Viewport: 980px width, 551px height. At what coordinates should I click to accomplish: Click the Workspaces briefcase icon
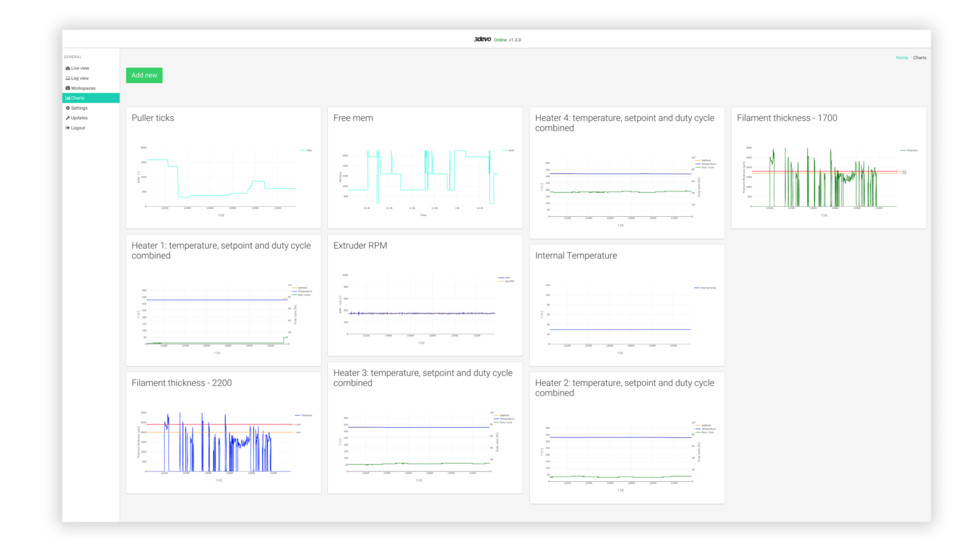point(68,88)
